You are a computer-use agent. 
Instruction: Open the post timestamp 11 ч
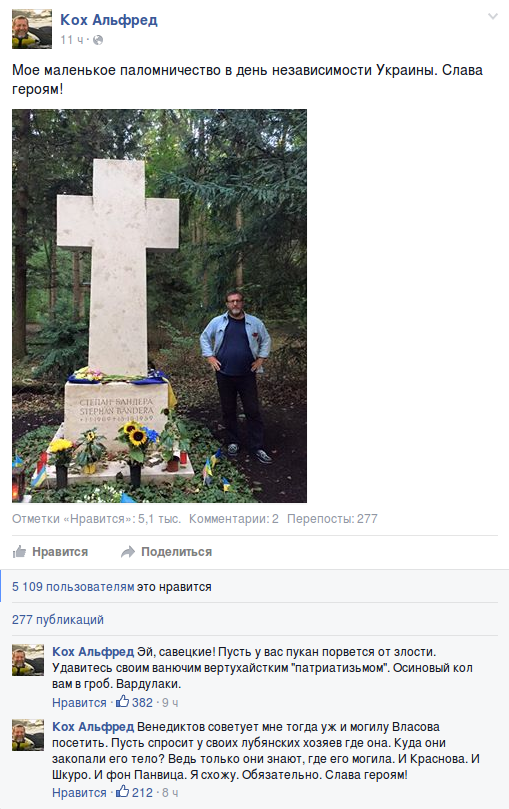click(71, 40)
